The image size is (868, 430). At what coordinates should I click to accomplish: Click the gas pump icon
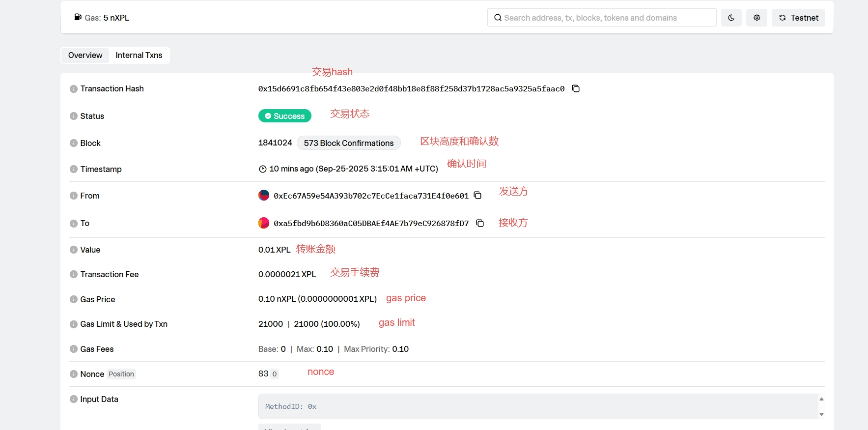(x=78, y=17)
